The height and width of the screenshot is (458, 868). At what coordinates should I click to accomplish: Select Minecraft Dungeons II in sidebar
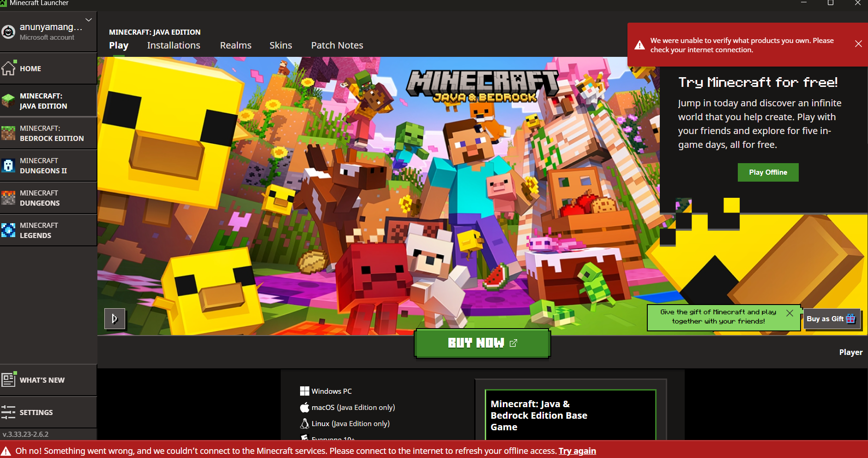[48, 165]
